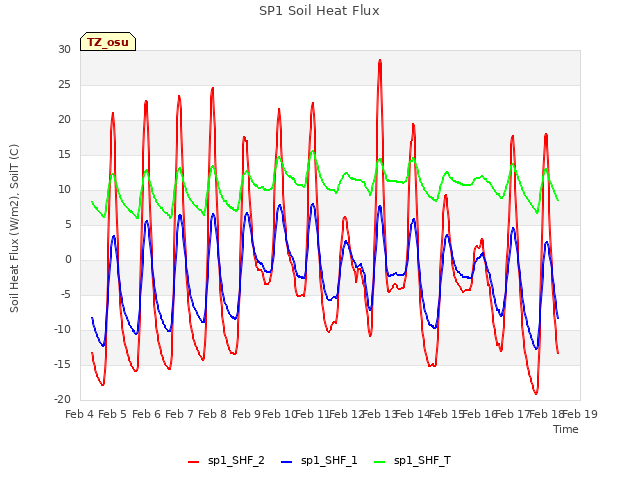The width and height of the screenshot is (640, 480).
Task: Click the lowest red trough near Feb 18
Action: (x=536, y=393)
